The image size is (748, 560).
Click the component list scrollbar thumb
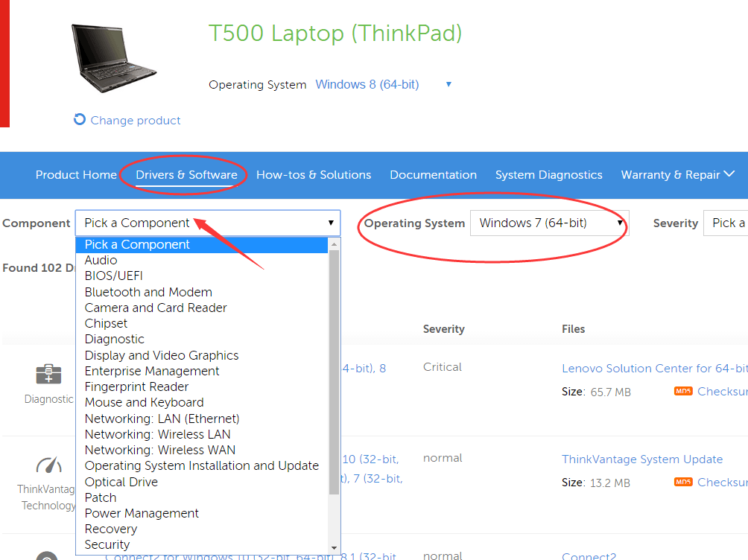[334, 372]
